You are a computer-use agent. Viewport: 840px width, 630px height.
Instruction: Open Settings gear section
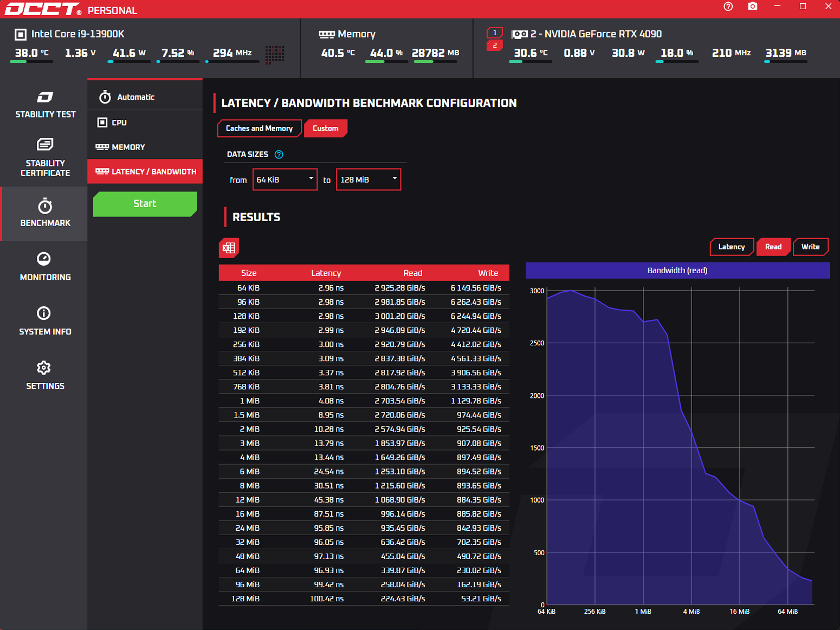pyautogui.click(x=45, y=375)
